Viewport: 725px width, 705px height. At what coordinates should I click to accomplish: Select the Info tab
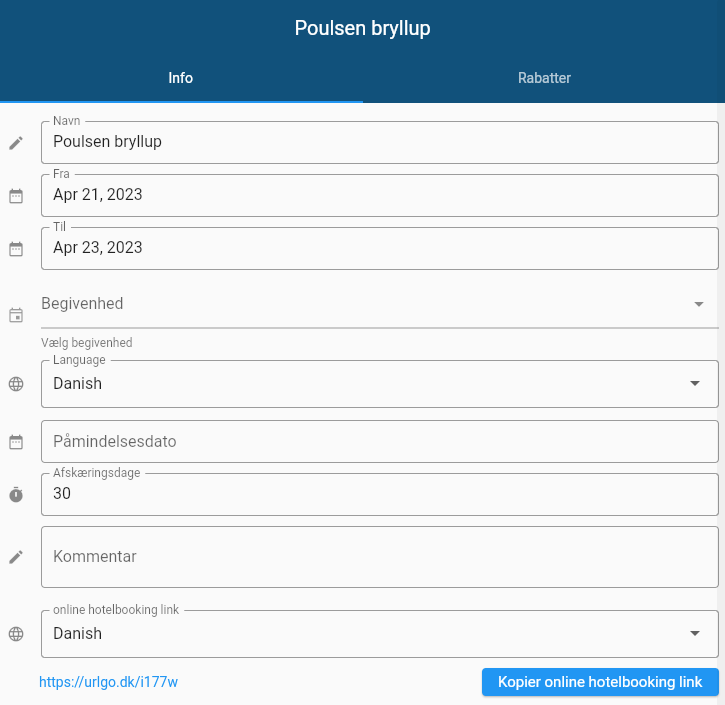click(x=181, y=78)
